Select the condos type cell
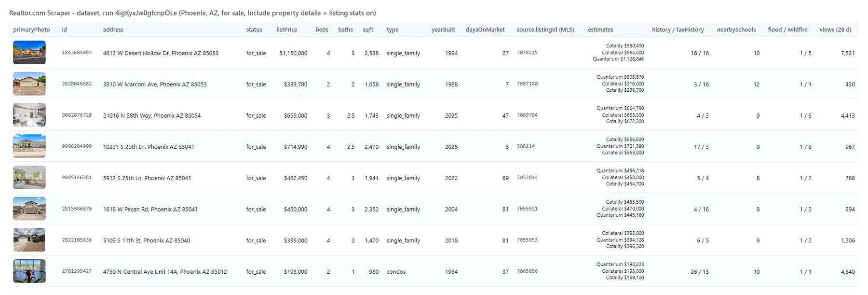This screenshot has width=868, height=295. [x=396, y=272]
